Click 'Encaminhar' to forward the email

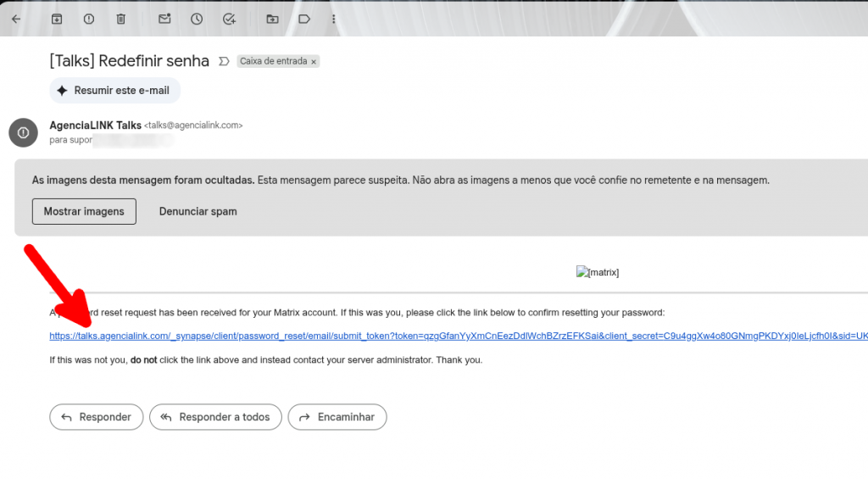337,417
